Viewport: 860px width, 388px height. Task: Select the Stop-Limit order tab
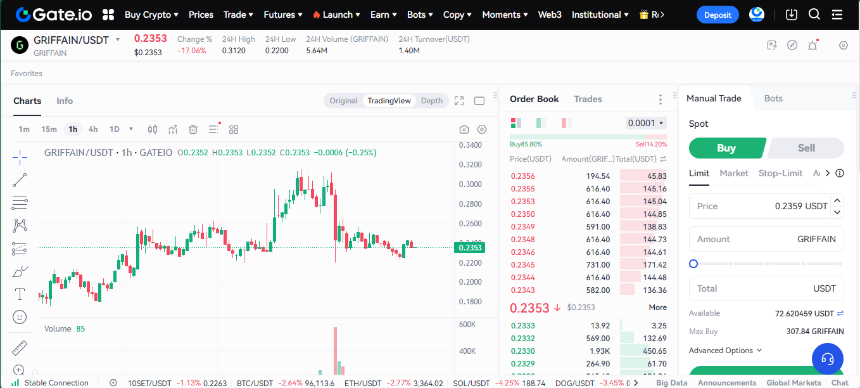(780, 173)
